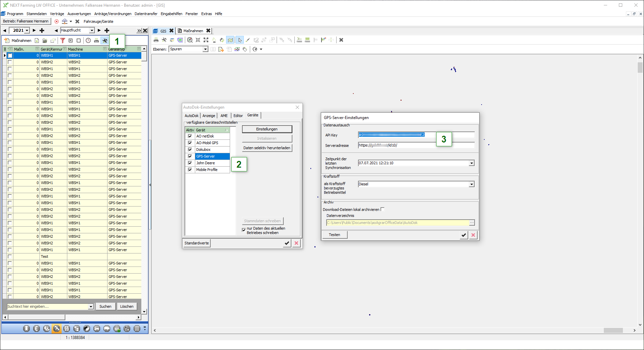Open AutoDok settings wrench icon in Maßnahmen toolbar
This screenshot has width=644, height=350.
105,41
